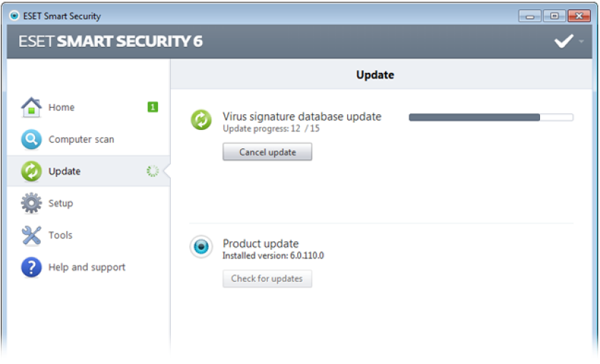This screenshot has height=364, width=600.
Task: Cancel the virus signature update
Action: pyautogui.click(x=267, y=152)
